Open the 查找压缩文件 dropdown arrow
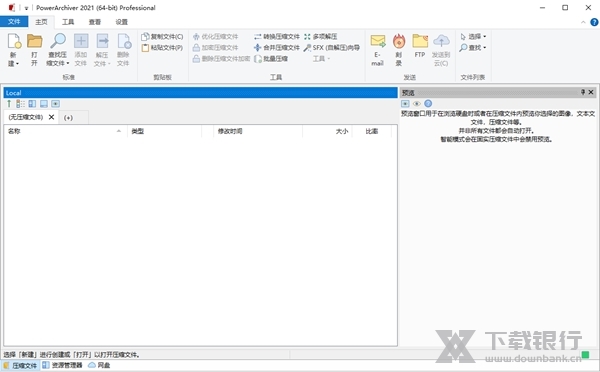Image resolution: width=600 pixels, height=372 pixels. 68,64
